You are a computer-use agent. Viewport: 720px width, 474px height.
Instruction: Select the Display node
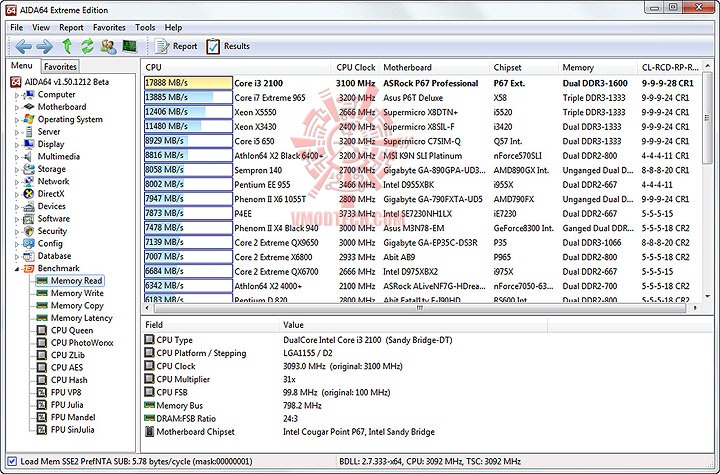(51, 144)
